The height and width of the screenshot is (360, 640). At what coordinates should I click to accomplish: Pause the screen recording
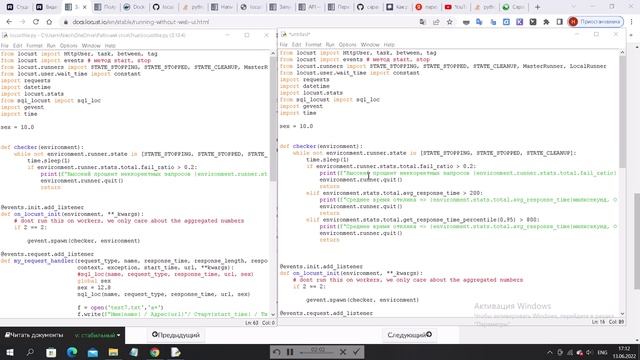coord(290,352)
